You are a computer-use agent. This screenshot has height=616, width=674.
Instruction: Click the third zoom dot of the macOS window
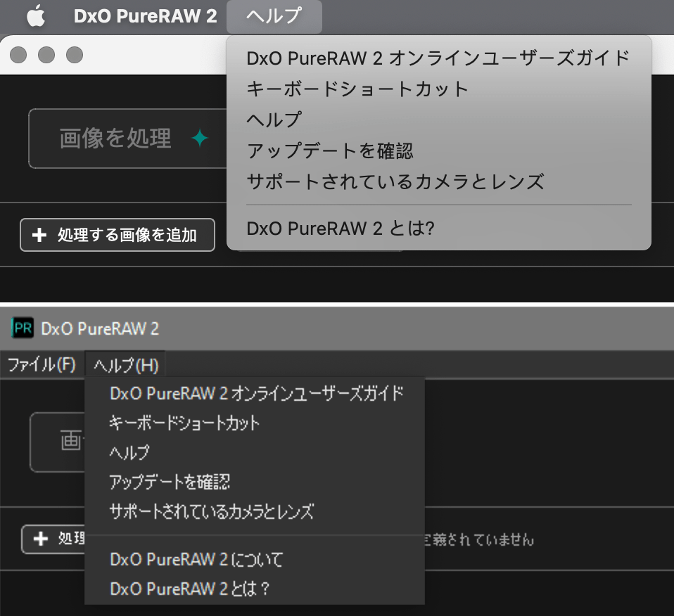[75, 55]
